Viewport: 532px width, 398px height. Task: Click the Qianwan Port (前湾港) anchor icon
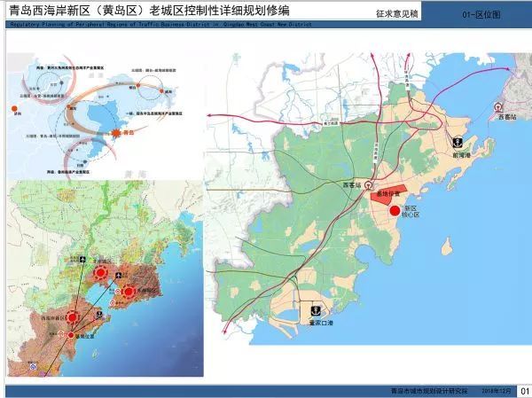[458, 143]
